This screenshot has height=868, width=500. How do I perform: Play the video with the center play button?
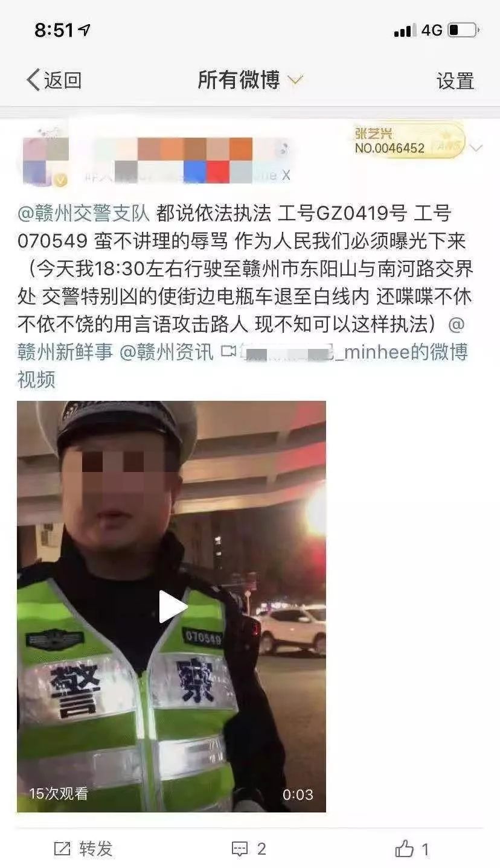click(x=171, y=606)
